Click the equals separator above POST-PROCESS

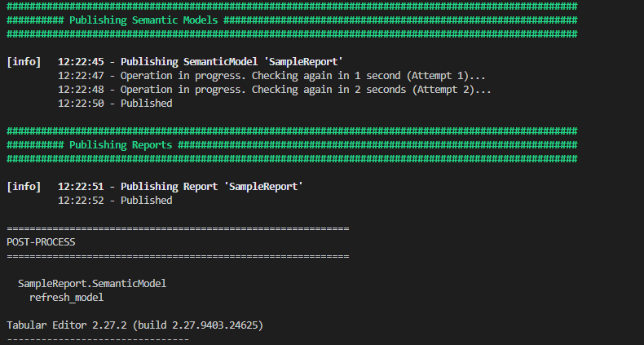(x=178, y=228)
